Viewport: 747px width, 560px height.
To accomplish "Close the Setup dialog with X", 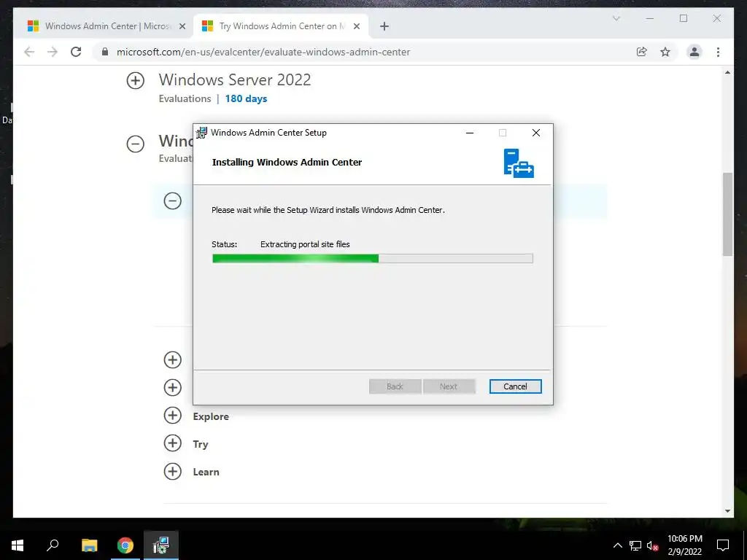I will 536,133.
